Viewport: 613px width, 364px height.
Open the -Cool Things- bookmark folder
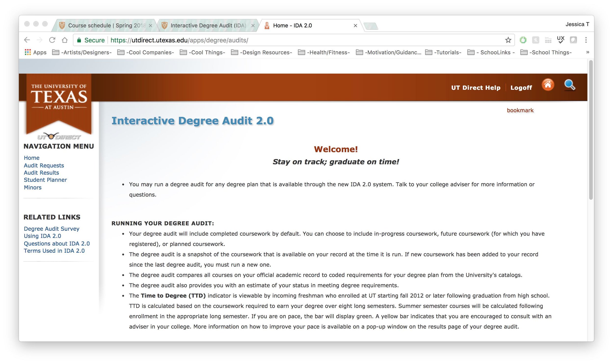[x=203, y=52]
